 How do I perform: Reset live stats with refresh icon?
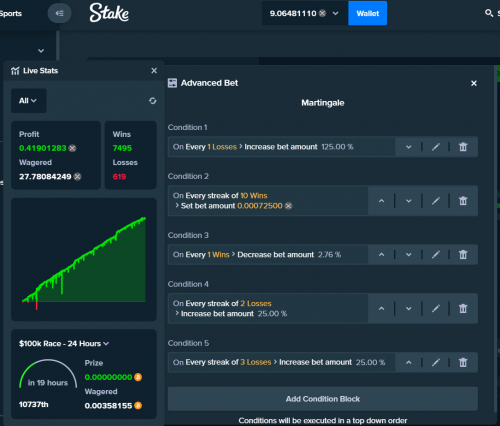(x=153, y=101)
